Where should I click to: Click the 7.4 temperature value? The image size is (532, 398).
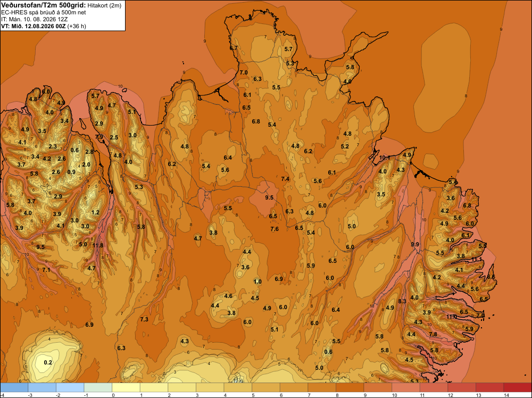[285, 179]
